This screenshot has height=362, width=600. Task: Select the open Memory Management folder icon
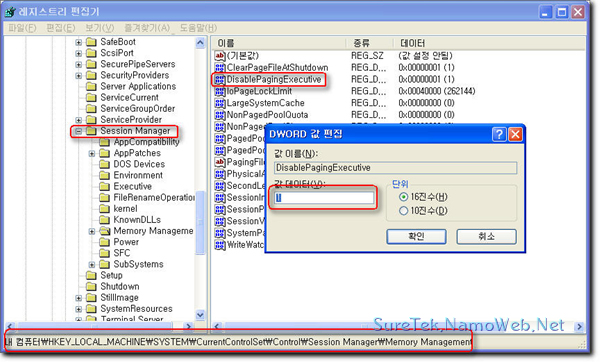105,231
